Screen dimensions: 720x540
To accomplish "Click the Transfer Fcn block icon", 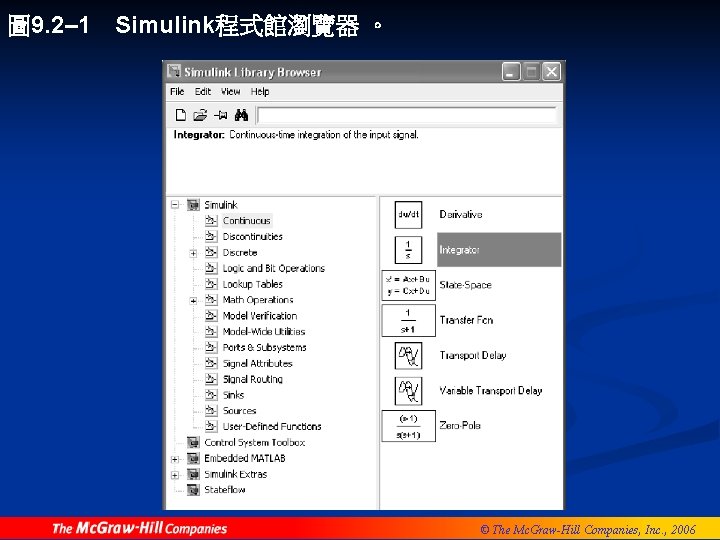I will click(x=409, y=321).
